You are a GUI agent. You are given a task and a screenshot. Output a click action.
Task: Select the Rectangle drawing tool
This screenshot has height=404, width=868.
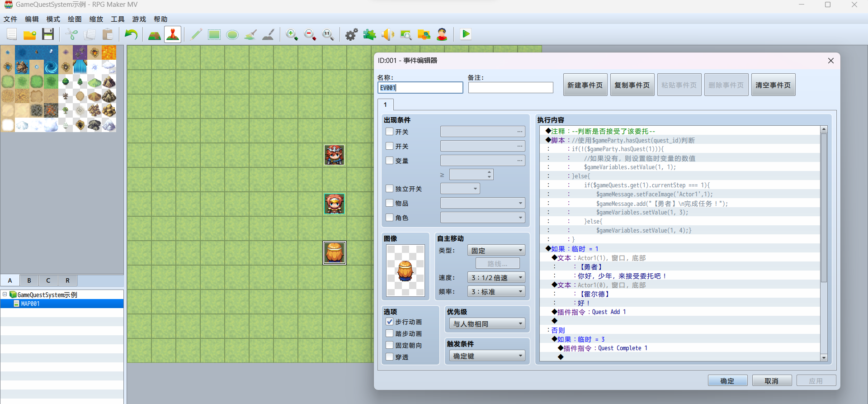point(214,34)
